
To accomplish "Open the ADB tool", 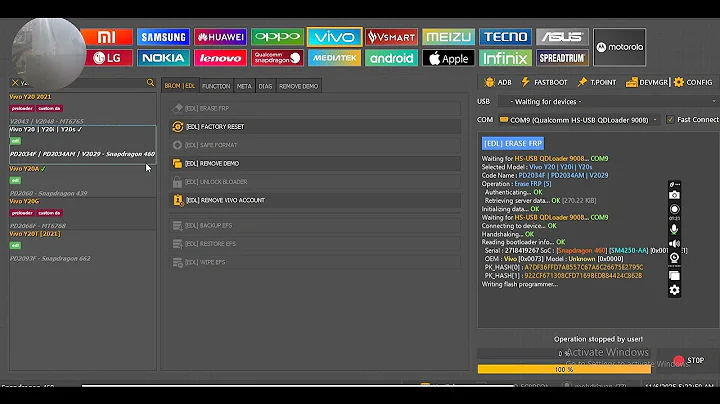I will tap(498, 83).
